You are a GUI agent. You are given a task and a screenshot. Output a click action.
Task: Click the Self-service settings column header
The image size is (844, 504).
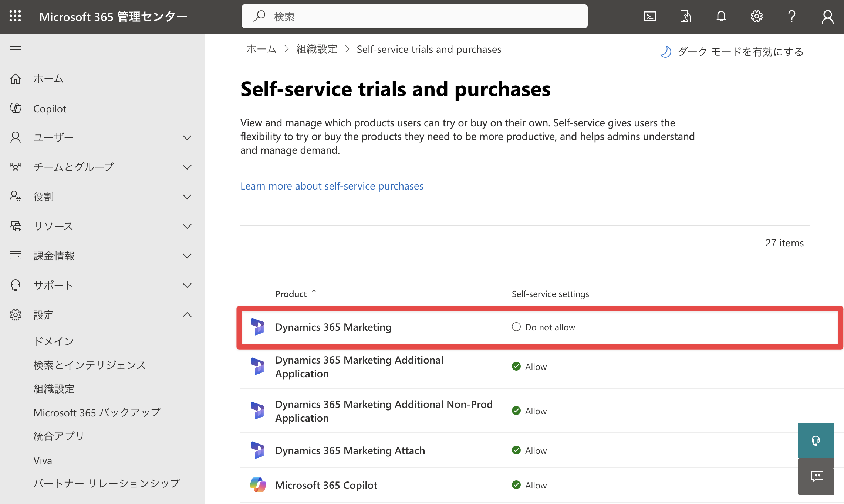(550, 294)
